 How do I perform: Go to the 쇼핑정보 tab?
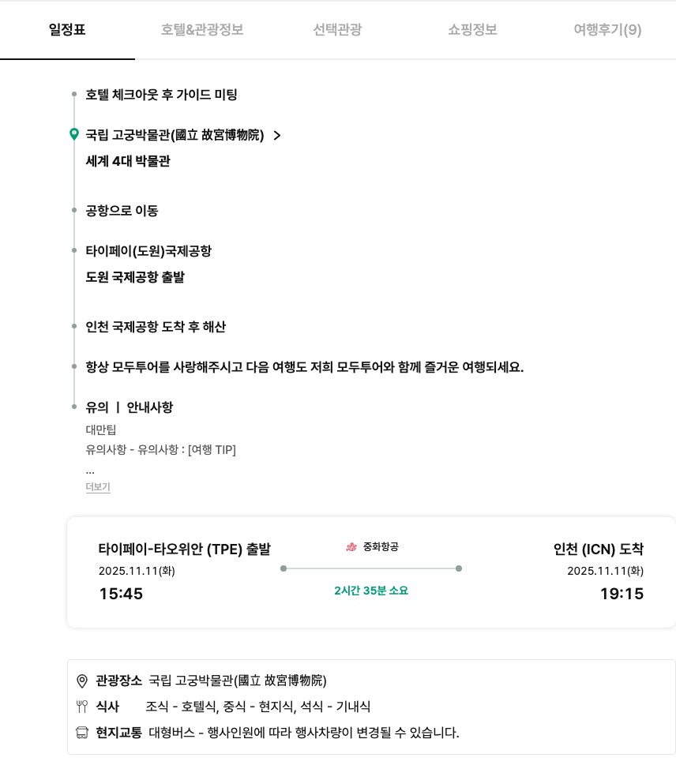(x=472, y=30)
